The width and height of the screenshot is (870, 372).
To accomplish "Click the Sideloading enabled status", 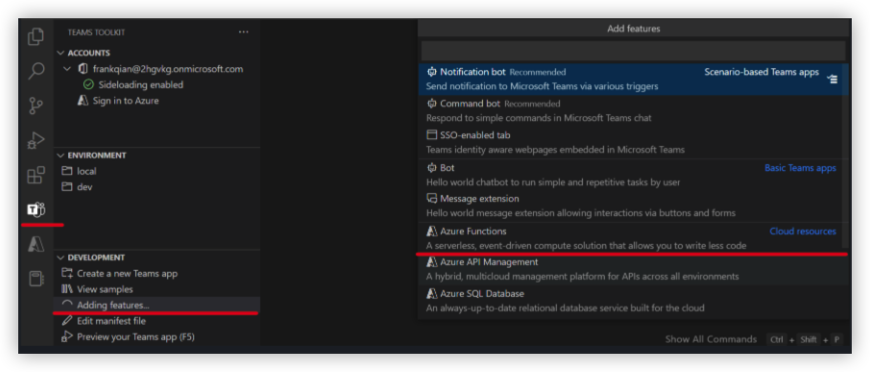I will tap(140, 85).
